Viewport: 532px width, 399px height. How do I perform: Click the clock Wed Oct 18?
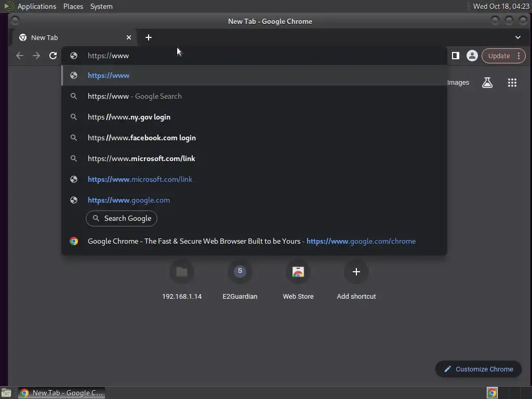501,6
